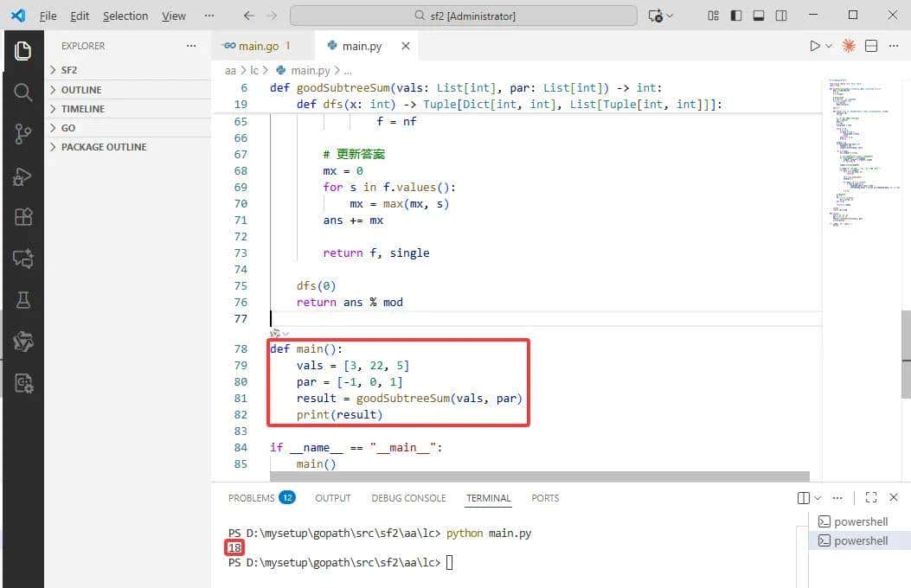Run the Python file with play button

[814, 46]
